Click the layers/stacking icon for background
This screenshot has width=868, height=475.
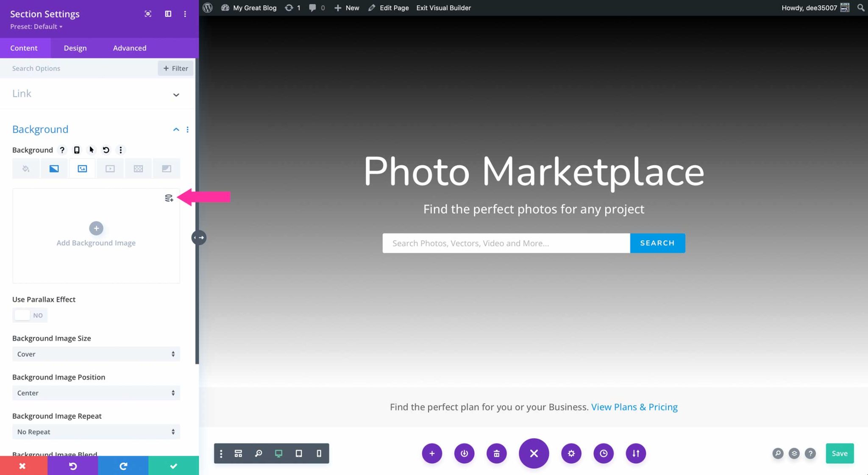click(x=169, y=198)
